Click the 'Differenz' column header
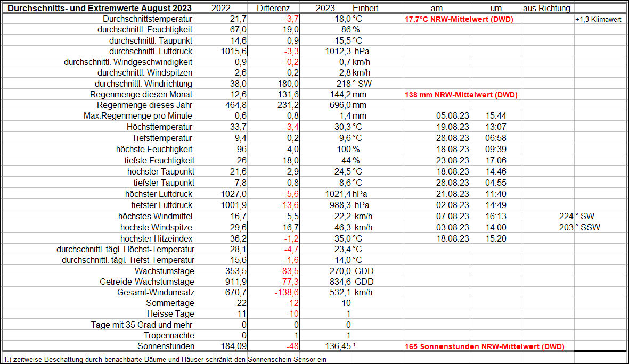 click(273, 8)
